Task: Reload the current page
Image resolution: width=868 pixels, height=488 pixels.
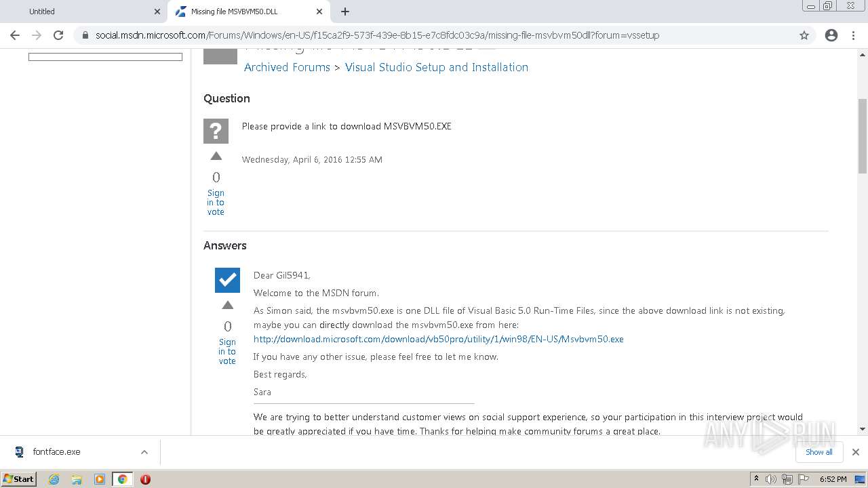Action: [58, 35]
